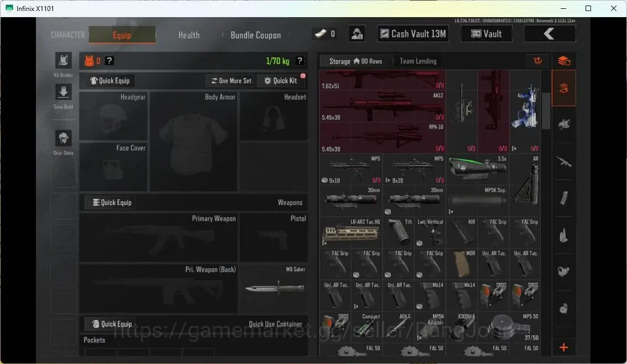
Task: Open the Quick Kit button
Action: [x=281, y=81]
